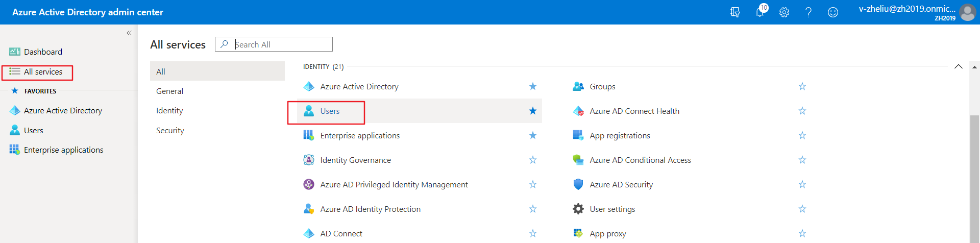Screen dimensions: 980x243
Task: Unfavorite Azure Active Directory with its star
Action: pyautogui.click(x=533, y=86)
